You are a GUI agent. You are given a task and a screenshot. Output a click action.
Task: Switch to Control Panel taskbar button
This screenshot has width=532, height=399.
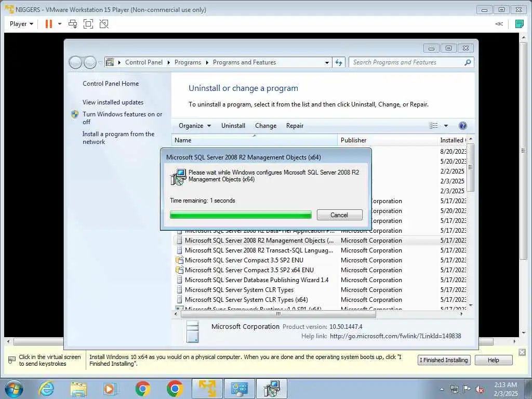(x=240, y=389)
